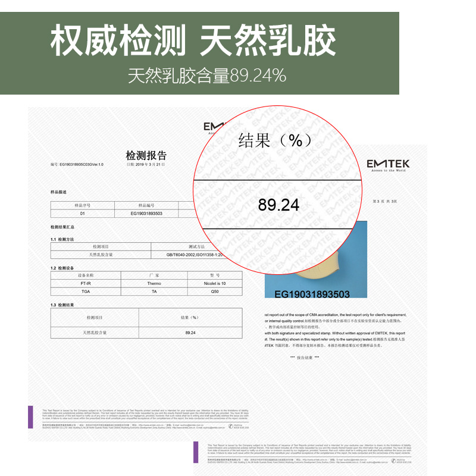476x476 pixels.
Task: Click '天然乳胶含量' in the 1.3 results table
Action: (x=95, y=333)
